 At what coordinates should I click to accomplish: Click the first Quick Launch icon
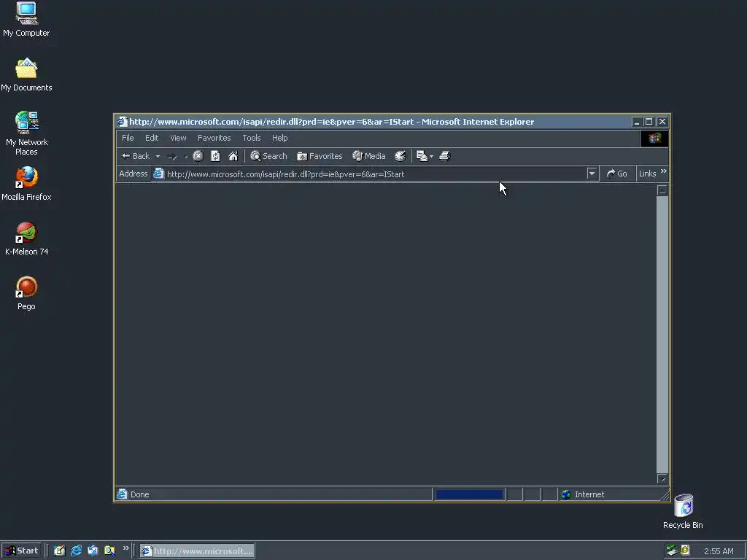click(59, 551)
